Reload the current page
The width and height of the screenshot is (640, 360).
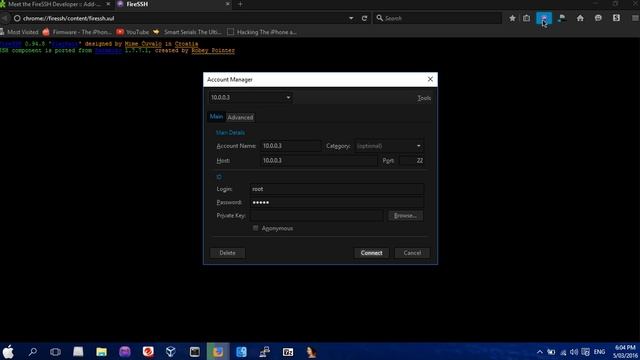[x=364, y=18]
